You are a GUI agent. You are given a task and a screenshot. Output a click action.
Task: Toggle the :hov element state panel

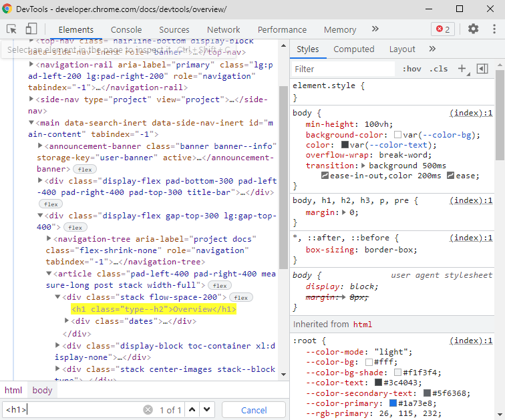(x=411, y=69)
